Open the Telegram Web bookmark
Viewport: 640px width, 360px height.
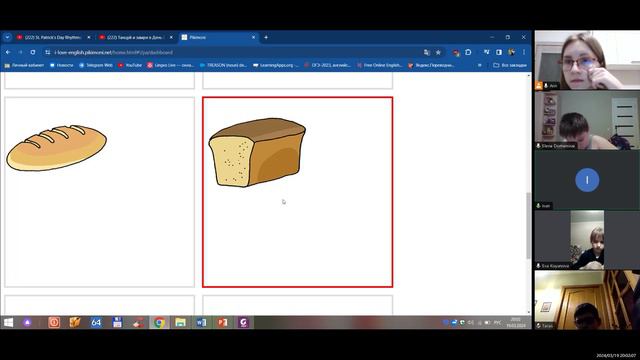pos(96,65)
